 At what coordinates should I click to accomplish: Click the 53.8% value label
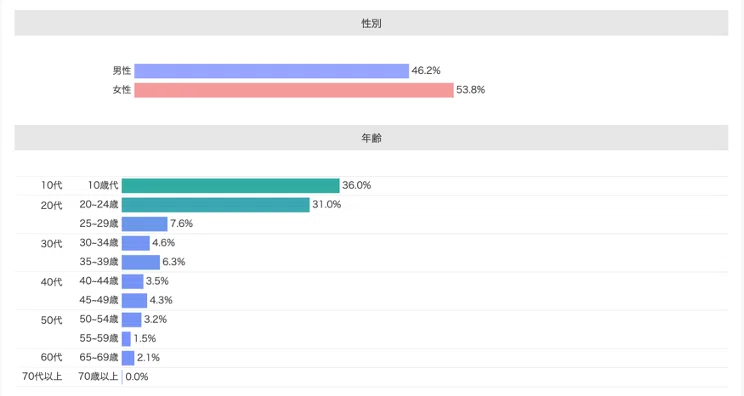click(x=470, y=90)
